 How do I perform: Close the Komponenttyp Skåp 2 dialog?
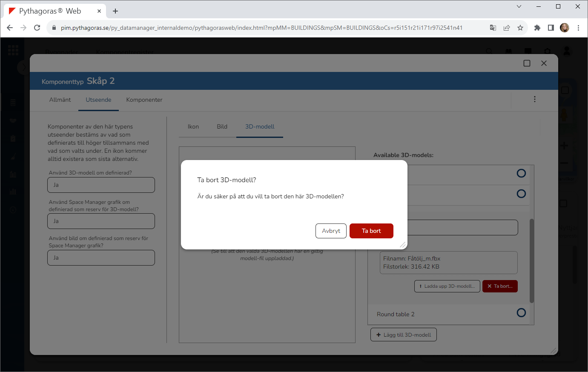544,63
